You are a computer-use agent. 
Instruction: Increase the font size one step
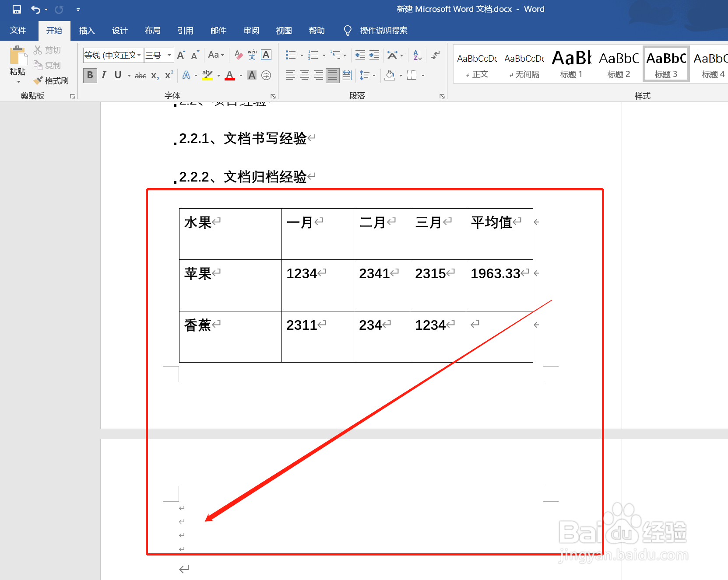180,55
